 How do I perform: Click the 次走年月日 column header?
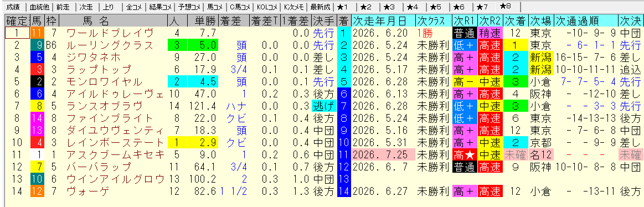[383, 21]
